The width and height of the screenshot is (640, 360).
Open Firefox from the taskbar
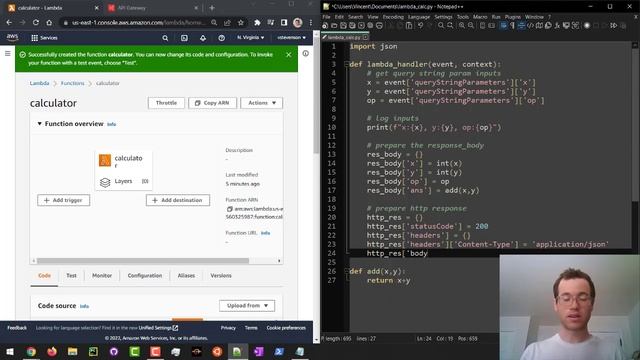[52, 351]
